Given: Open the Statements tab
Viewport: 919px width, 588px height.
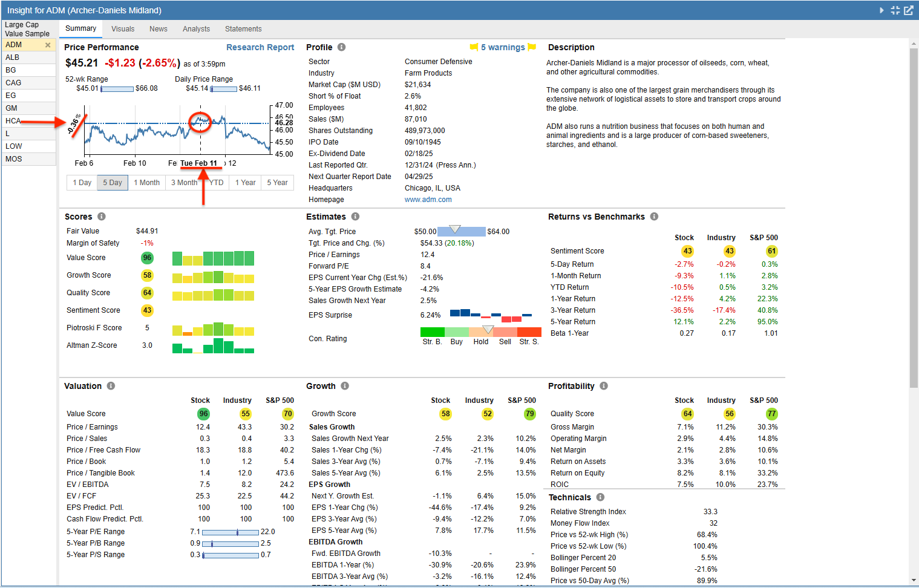Looking at the screenshot, I should [243, 29].
